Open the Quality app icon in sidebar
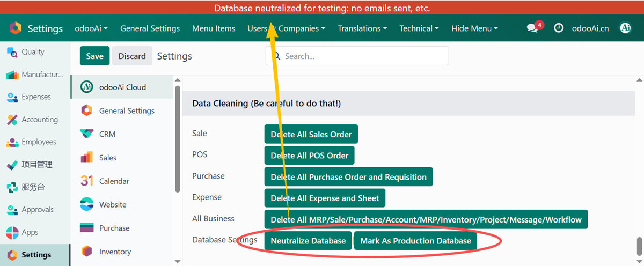The width and height of the screenshot is (644, 266). click(12, 52)
